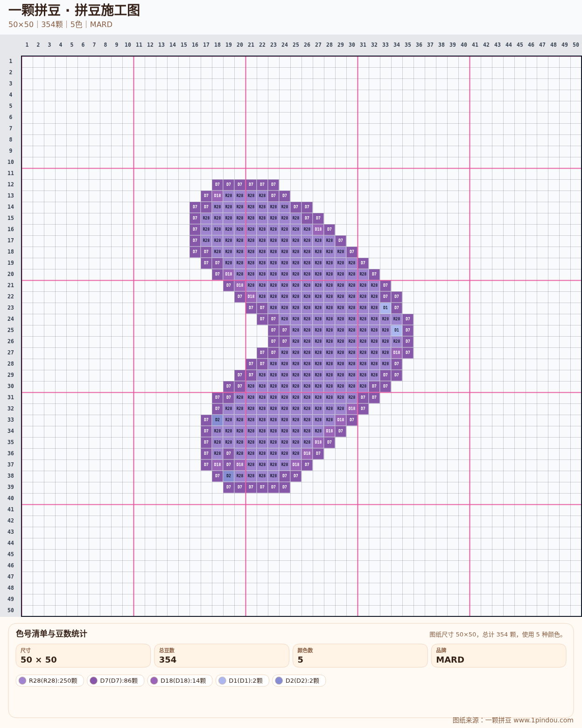This screenshot has width=582, height=728.
Task: Select the D2 bead cell in row 33
Action: click(217, 420)
